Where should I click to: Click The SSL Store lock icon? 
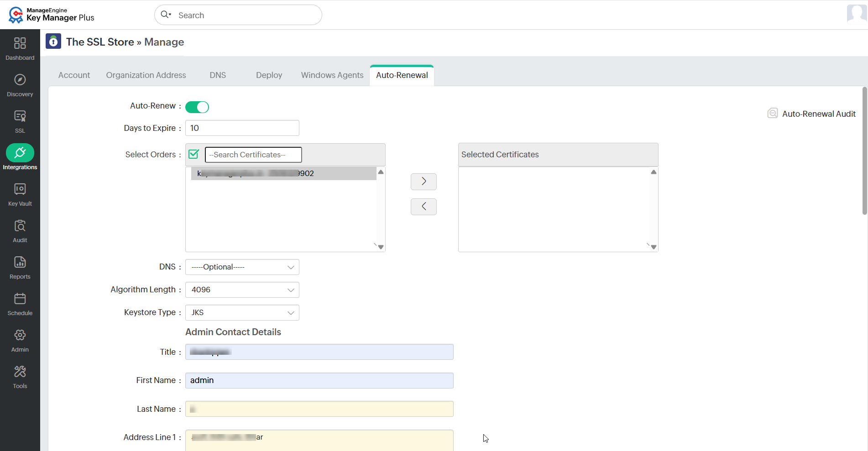[x=53, y=41]
